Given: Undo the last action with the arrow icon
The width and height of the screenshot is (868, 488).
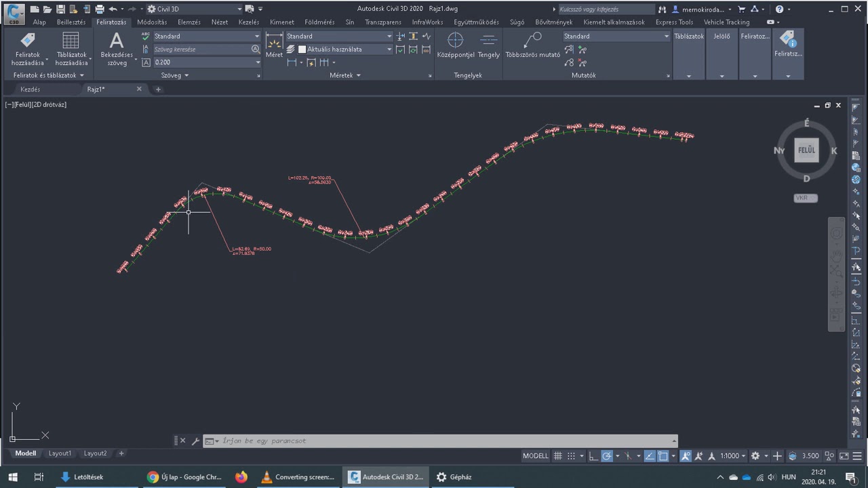Looking at the screenshot, I should point(113,9).
